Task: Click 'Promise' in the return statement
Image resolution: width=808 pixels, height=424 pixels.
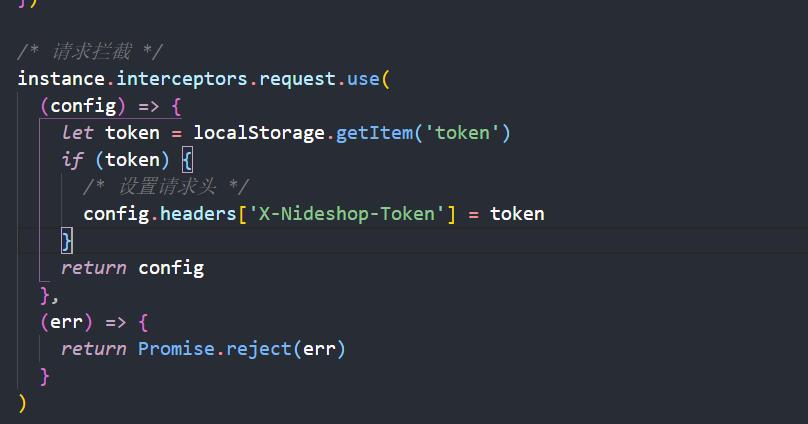Action: pos(176,349)
